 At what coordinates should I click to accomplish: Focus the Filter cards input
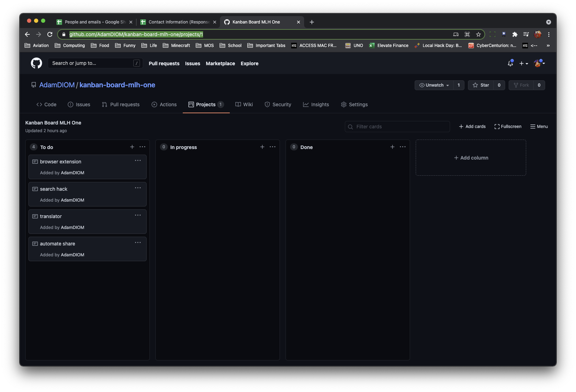[397, 127]
